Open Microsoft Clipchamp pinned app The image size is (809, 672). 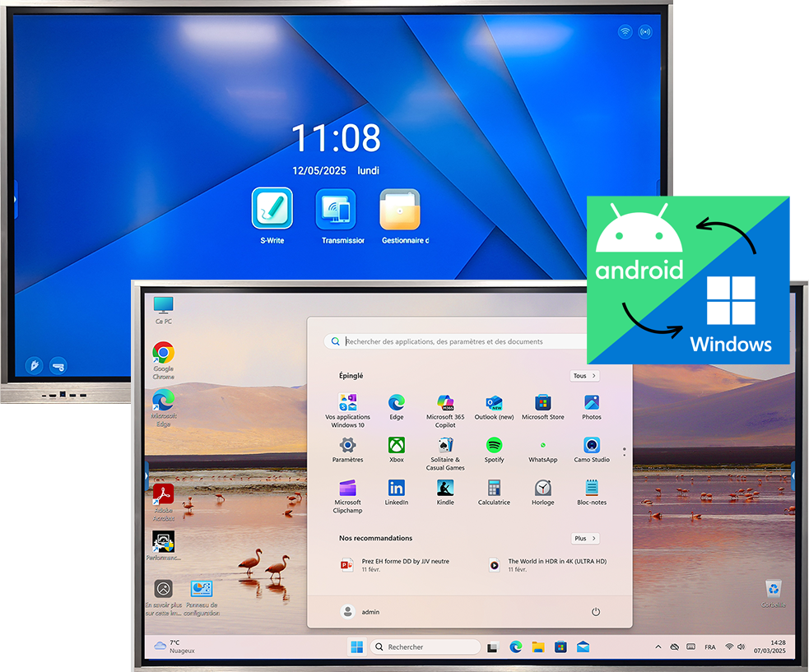coord(347,496)
